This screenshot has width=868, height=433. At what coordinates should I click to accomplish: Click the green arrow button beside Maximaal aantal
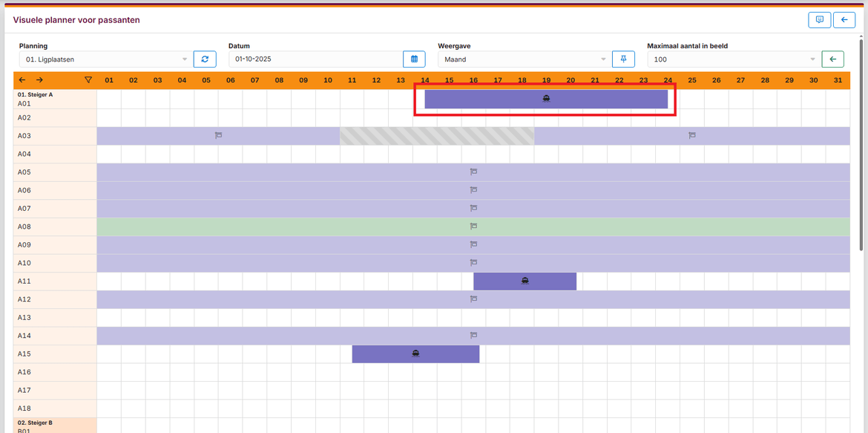[832, 59]
